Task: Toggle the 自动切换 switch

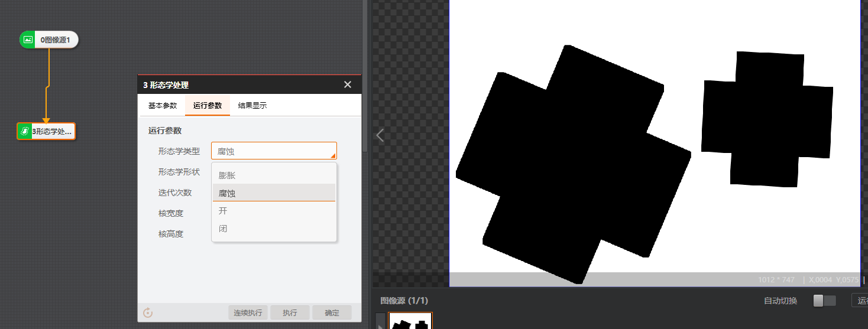Action: click(x=824, y=301)
